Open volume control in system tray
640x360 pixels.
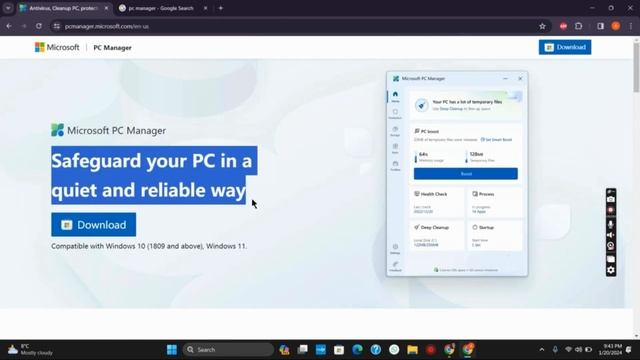578,349
